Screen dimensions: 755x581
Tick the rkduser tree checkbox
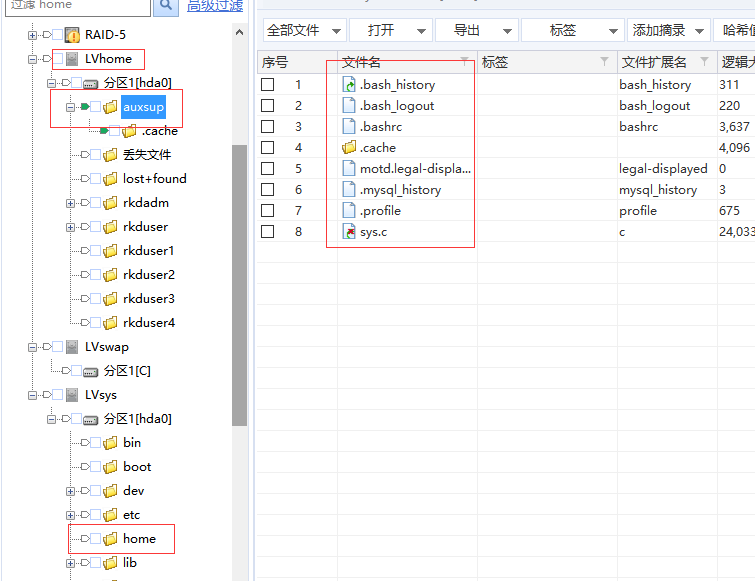pos(96,227)
